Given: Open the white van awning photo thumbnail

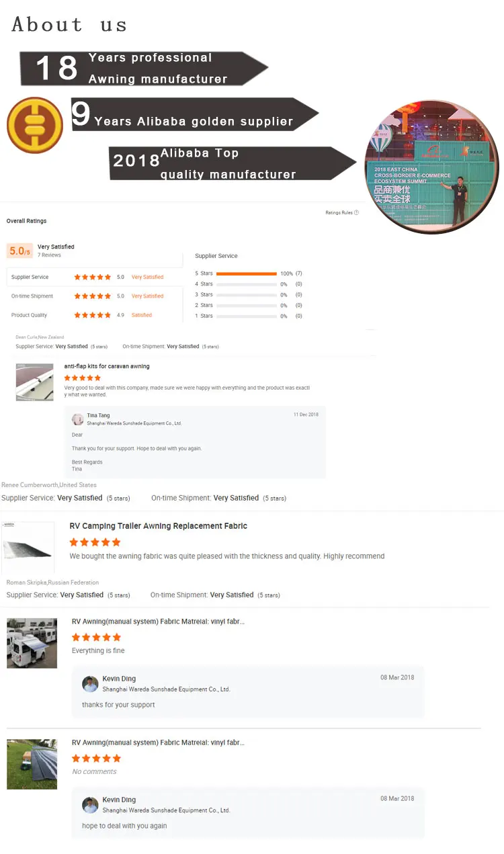Looking at the screenshot, I should [32, 644].
